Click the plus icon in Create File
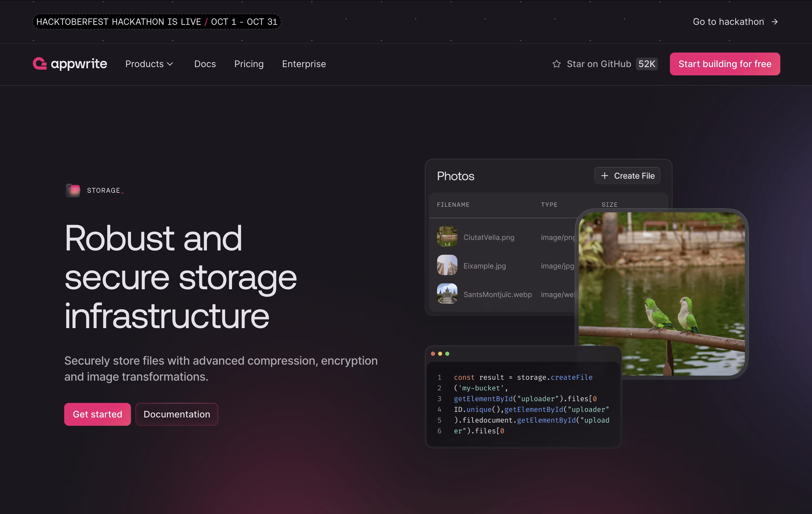This screenshot has width=812, height=514. pyautogui.click(x=605, y=176)
